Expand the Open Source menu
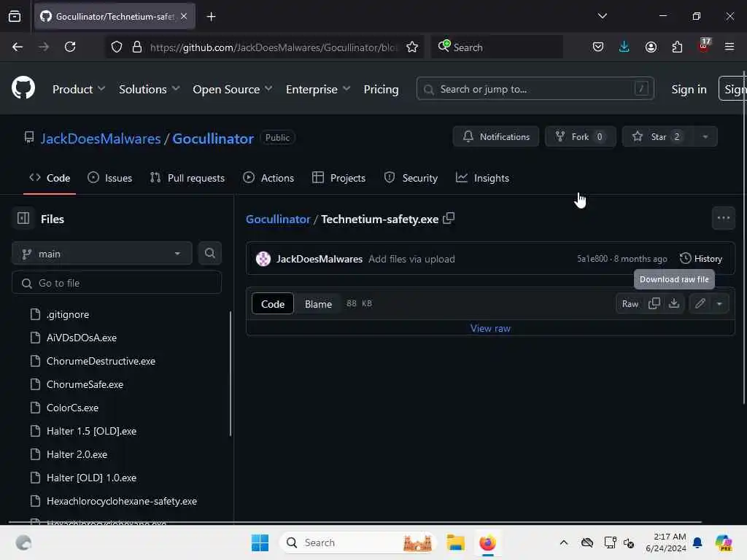 (x=233, y=89)
